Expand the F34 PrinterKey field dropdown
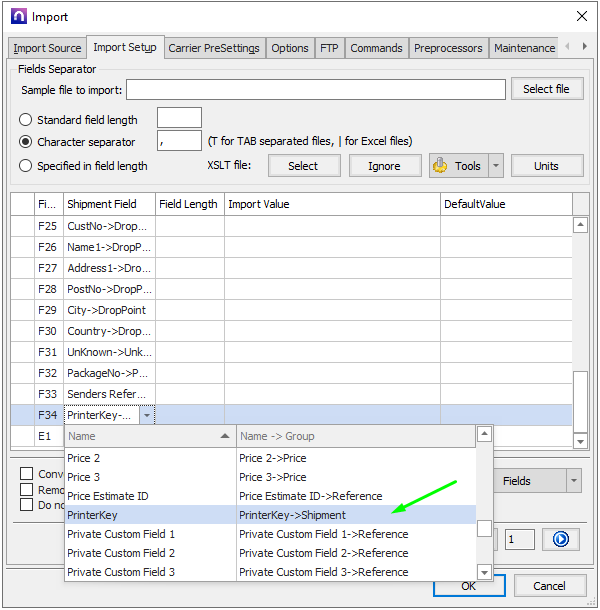This screenshot has height=610, width=600. (x=147, y=415)
